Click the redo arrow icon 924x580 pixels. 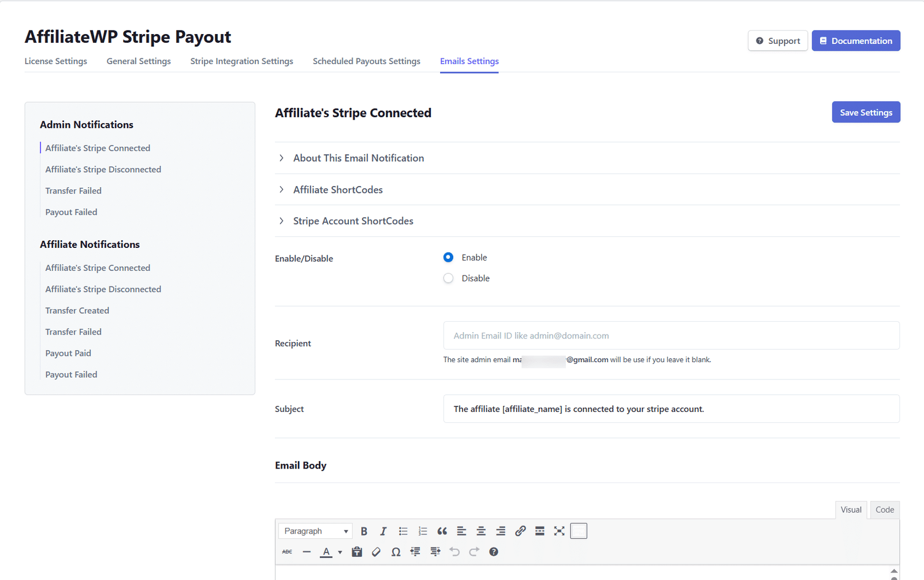click(x=474, y=552)
